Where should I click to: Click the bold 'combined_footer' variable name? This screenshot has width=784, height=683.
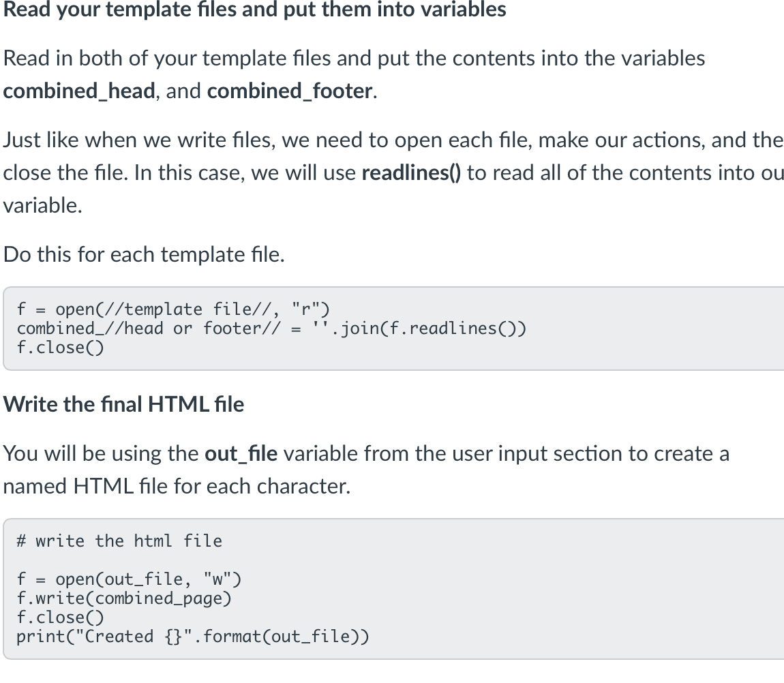[290, 91]
